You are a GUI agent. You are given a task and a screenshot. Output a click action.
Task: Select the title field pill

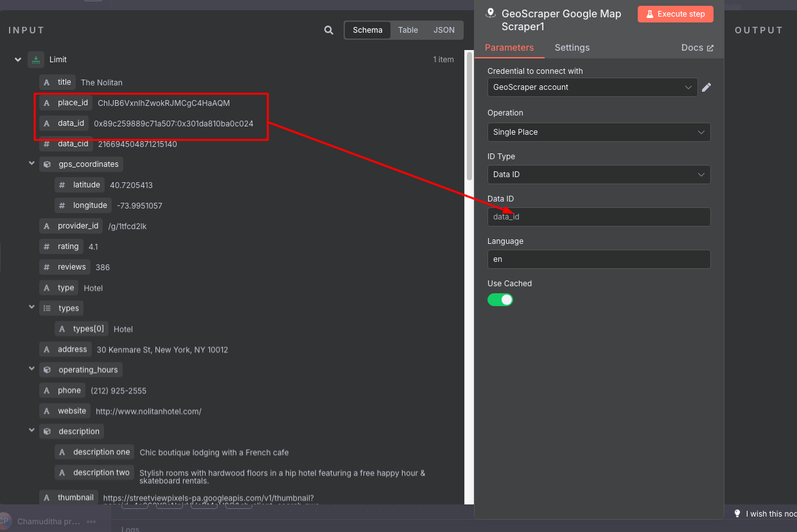pos(57,82)
